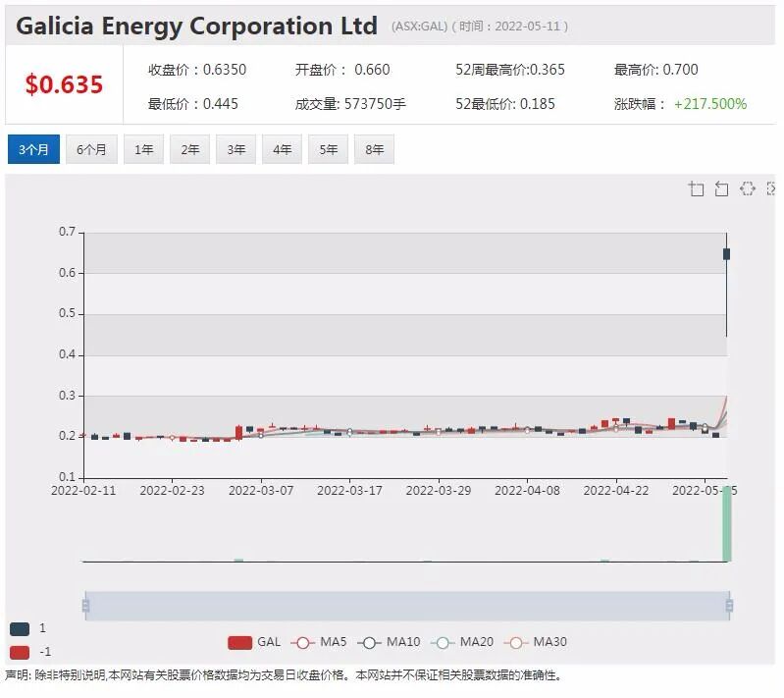Click the x-axis label 2022-04-22

click(x=616, y=490)
